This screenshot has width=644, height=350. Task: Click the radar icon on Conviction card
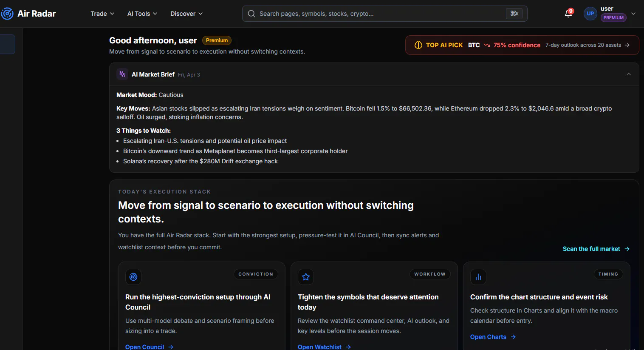pos(133,277)
